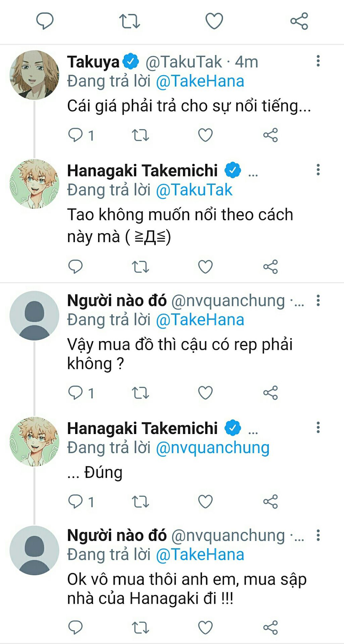Open the @nvquanchung mention link
This screenshot has height=644, width=344.
(x=212, y=448)
